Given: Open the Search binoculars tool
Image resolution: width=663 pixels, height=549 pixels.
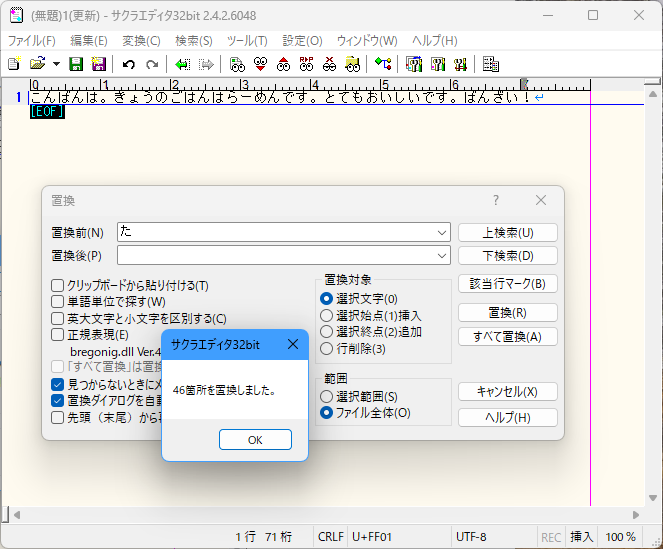Looking at the screenshot, I should [x=237, y=64].
